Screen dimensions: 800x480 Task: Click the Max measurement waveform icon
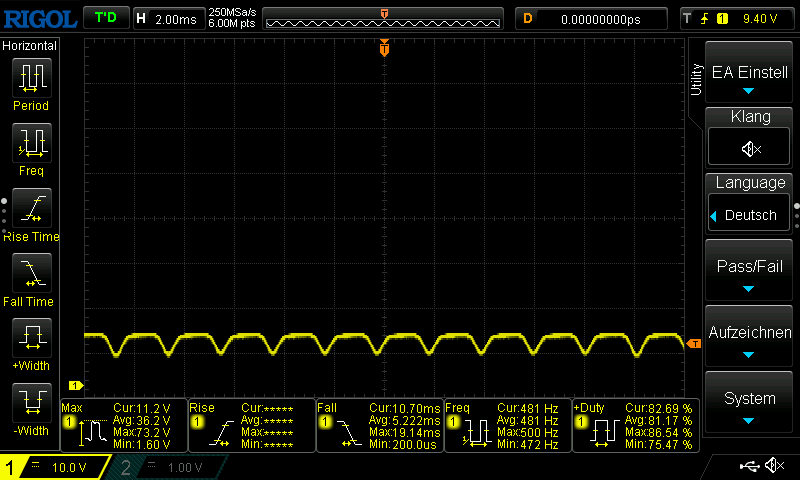click(92, 433)
